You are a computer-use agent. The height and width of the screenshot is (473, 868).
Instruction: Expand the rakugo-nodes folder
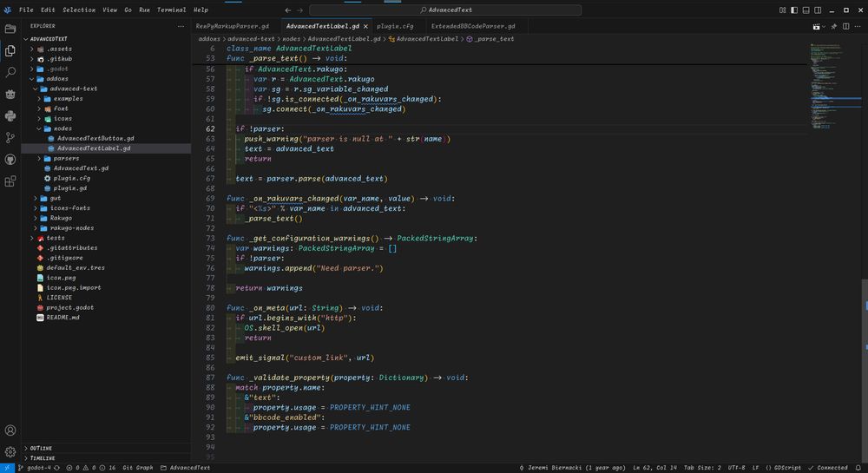tap(105, 228)
